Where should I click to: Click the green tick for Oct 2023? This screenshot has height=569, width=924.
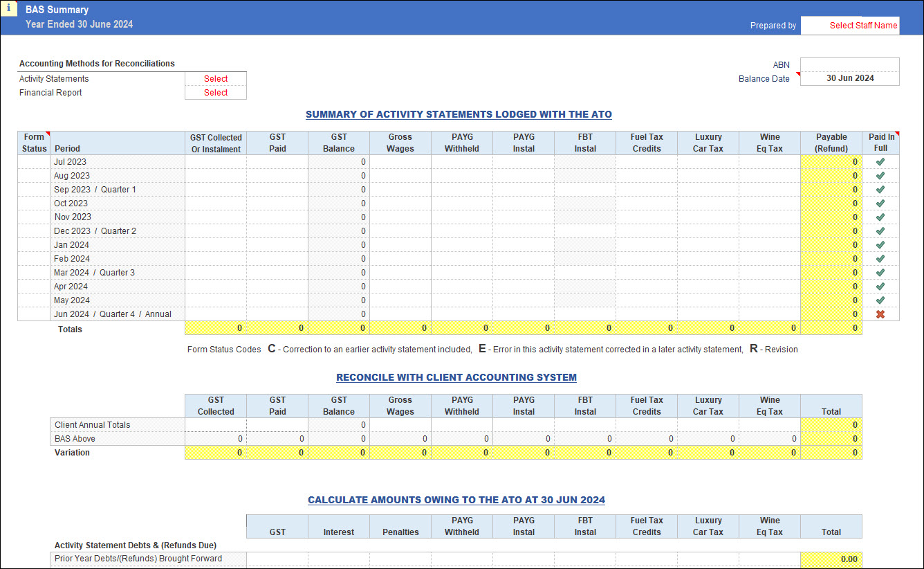tap(880, 203)
